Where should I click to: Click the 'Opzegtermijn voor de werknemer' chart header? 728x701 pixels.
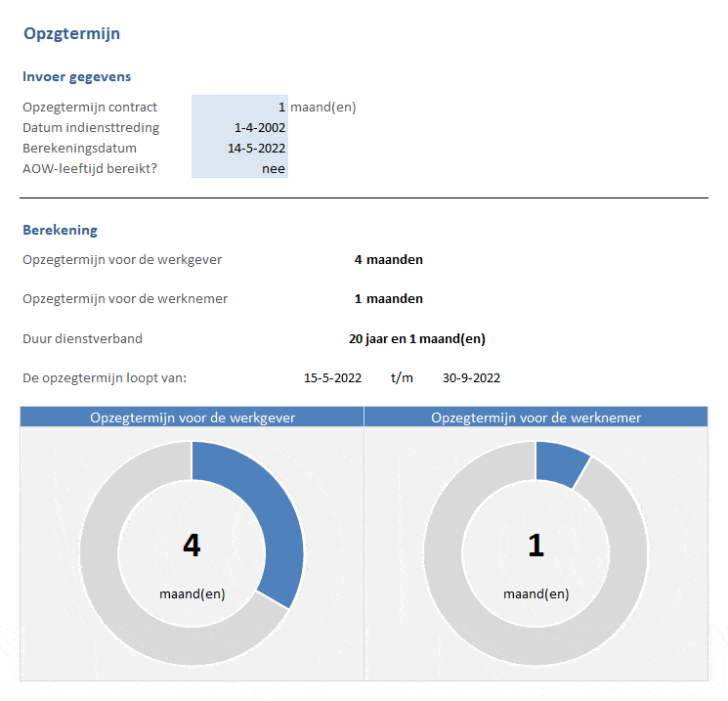(x=535, y=417)
